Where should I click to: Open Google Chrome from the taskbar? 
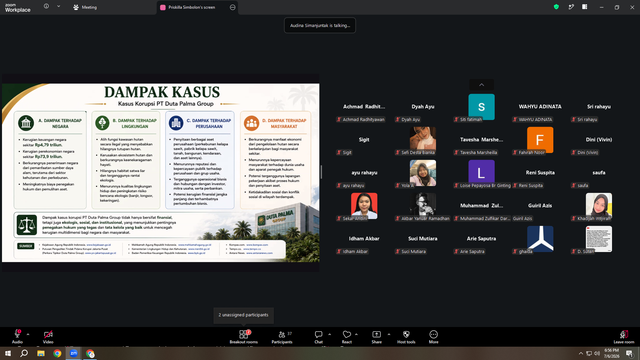click(x=57, y=353)
